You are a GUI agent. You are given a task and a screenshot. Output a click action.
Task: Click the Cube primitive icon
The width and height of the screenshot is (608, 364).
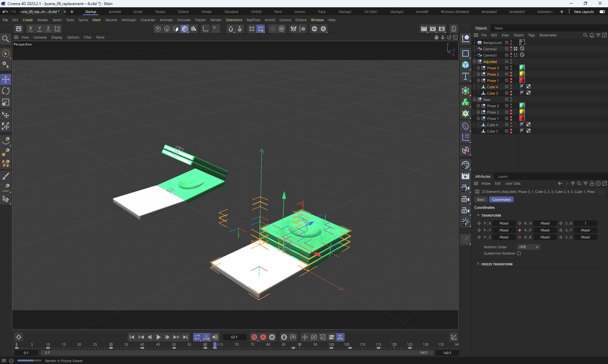[x=465, y=65]
